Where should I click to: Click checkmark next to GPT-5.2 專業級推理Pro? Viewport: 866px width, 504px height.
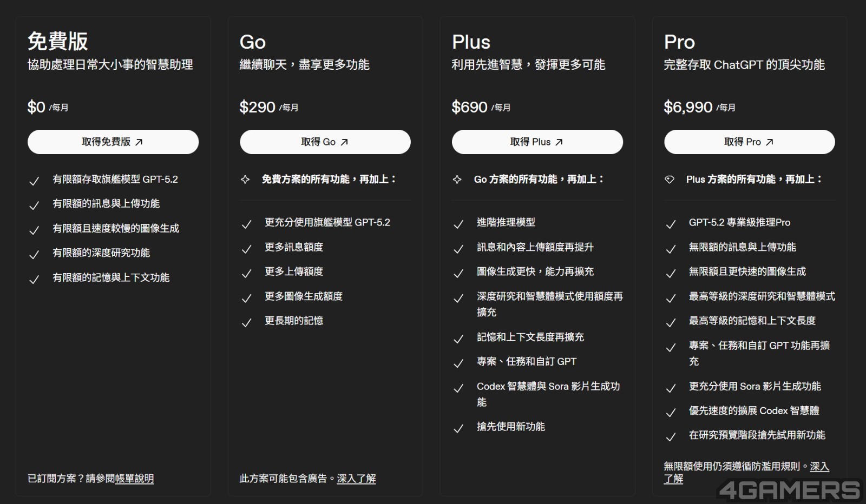(x=671, y=224)
